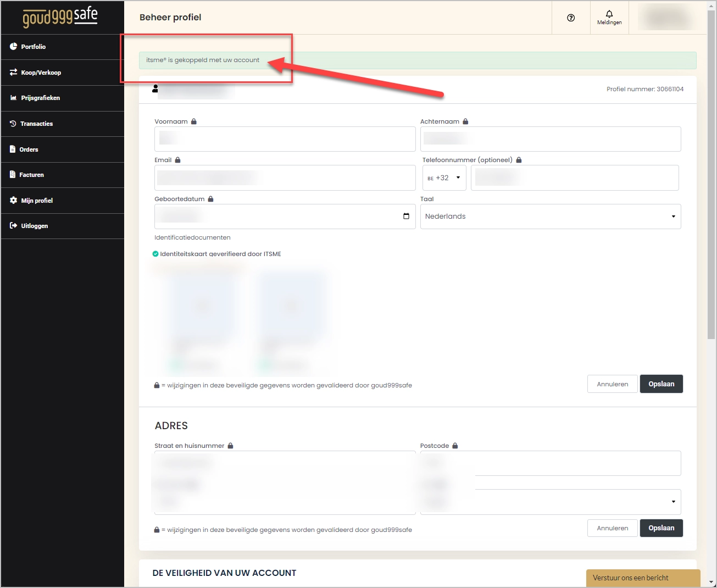Click the Email input field
Screen dimensions: 717x588
point(285,177)
